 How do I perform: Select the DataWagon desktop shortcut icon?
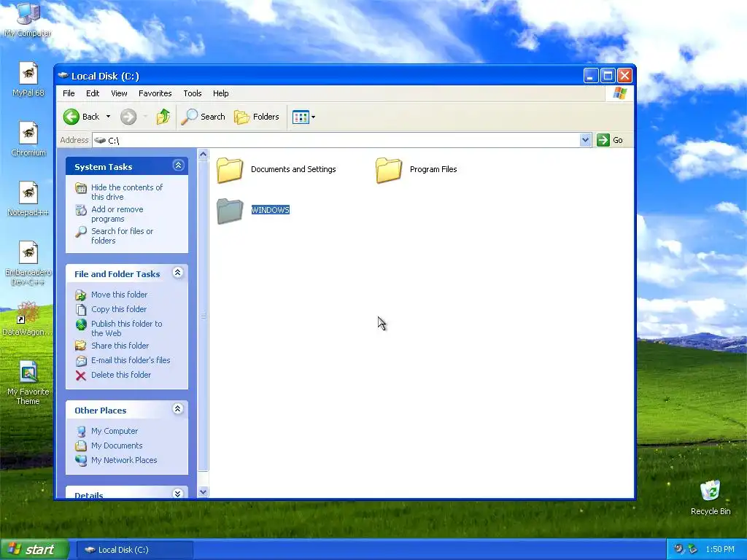[28, 313]
